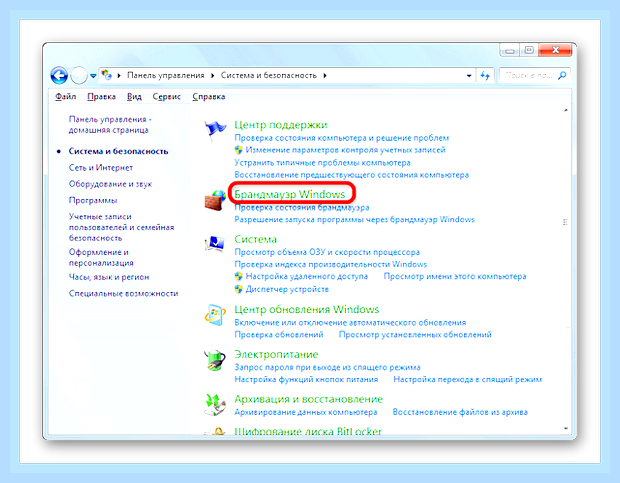Open the Файл menu

point(66,96)
